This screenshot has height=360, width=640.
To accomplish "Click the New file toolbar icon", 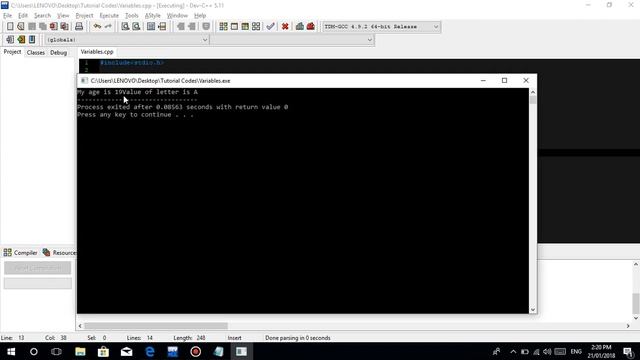I will tap(10, 27).
